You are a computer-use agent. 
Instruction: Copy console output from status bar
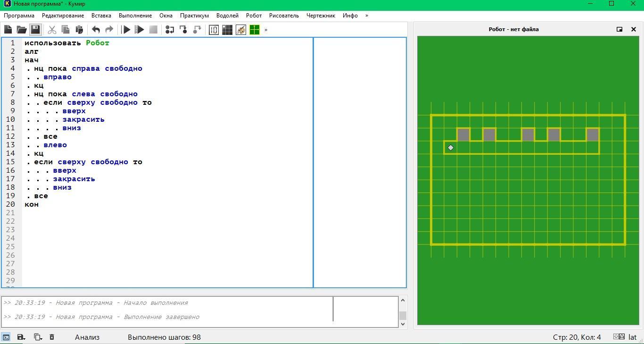click(x=38, y=337)
